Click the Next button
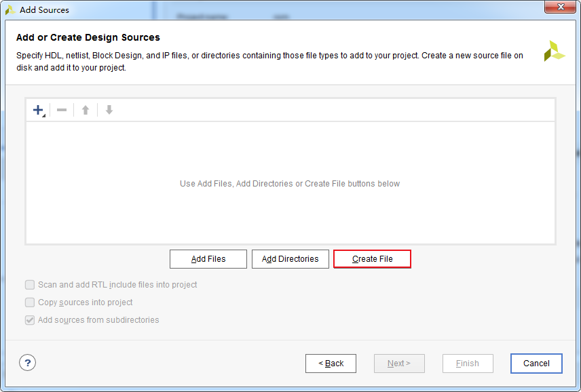The height and width of the screenshot is (392, 581). (x=399, y=364)
